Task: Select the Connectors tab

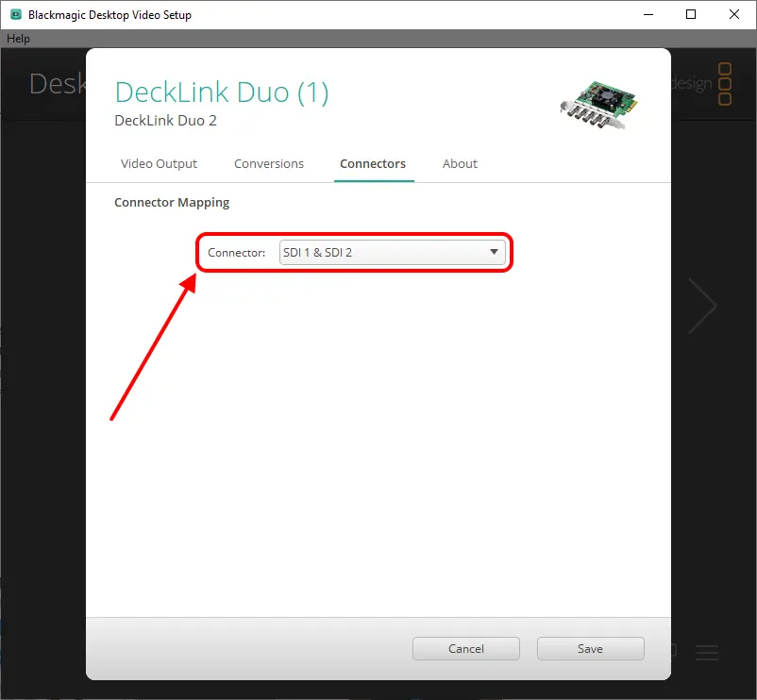Action: (373, 163)
